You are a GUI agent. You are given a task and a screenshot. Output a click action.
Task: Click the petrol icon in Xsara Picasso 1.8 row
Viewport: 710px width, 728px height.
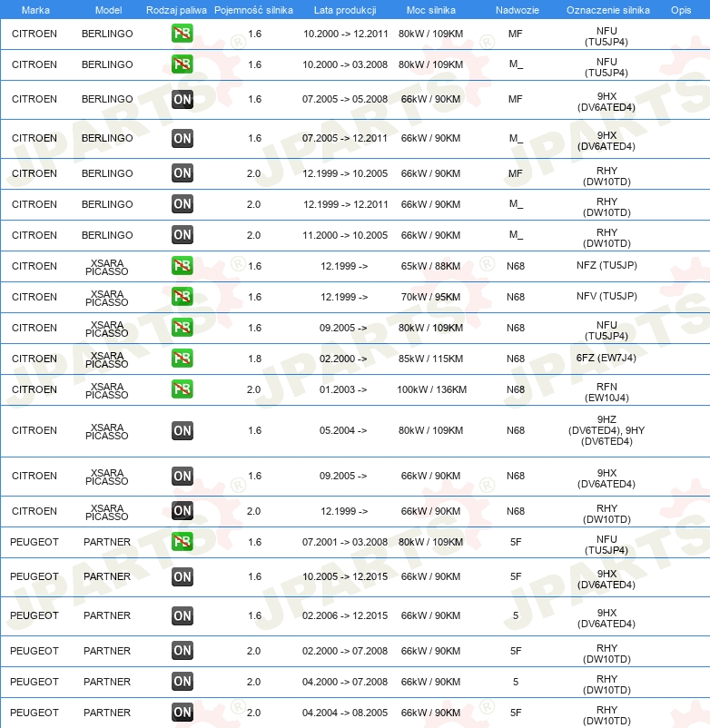point(182,359)
